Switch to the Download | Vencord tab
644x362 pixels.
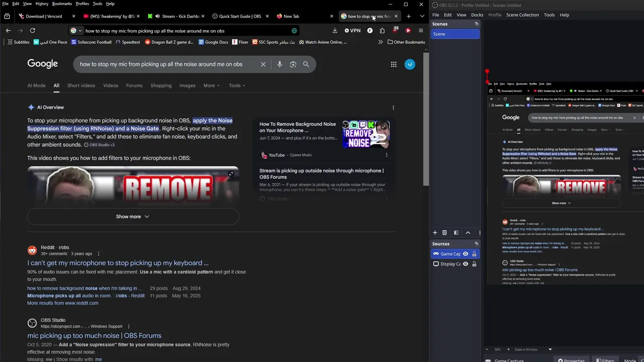(46, 16)
